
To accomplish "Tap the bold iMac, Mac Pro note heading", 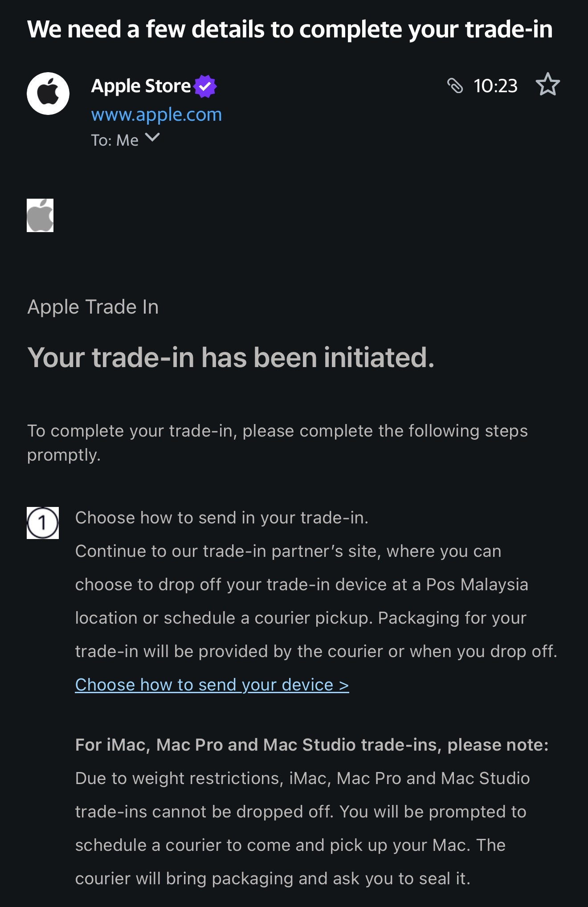I will pos(312,745).
